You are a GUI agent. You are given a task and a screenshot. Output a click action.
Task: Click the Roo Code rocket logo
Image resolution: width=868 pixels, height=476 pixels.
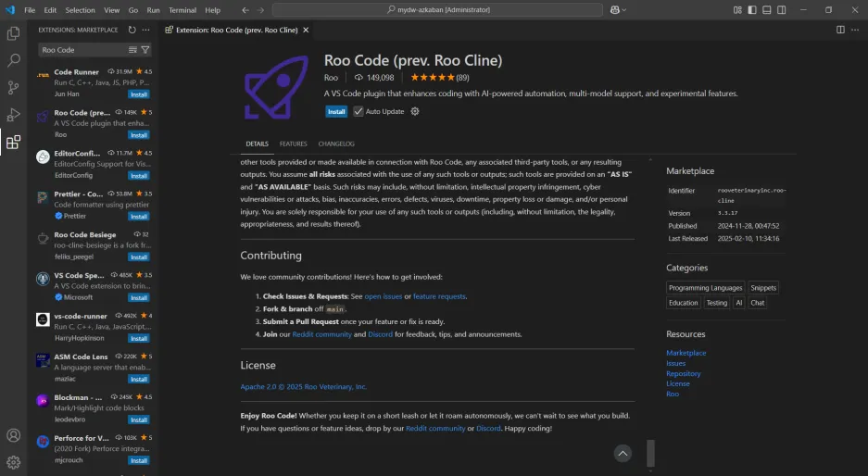(276, 87)
